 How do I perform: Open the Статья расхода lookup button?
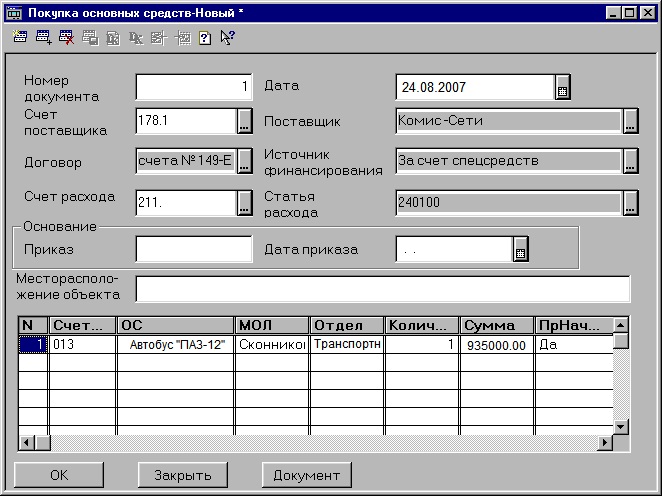click(x=630, y=202)
